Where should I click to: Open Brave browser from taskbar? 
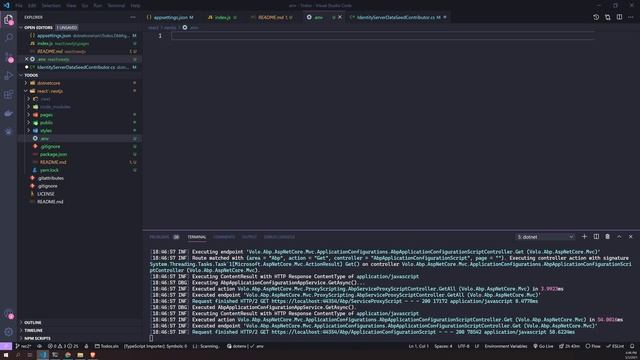[93, 355]
